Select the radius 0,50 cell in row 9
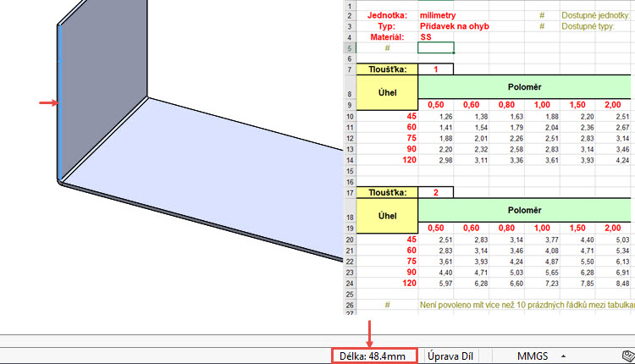Screen dimensions: 635x364 (x=436, y=105)
